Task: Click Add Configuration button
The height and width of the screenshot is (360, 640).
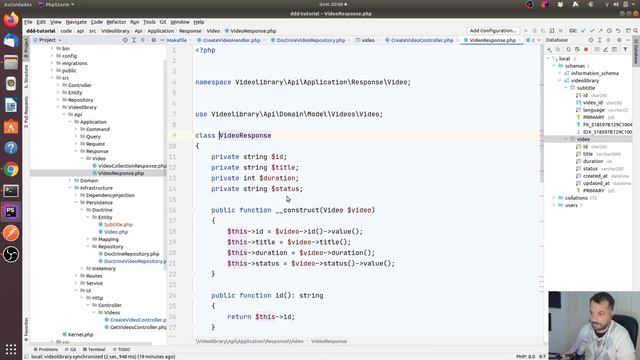Action: [x=493, y=31]
